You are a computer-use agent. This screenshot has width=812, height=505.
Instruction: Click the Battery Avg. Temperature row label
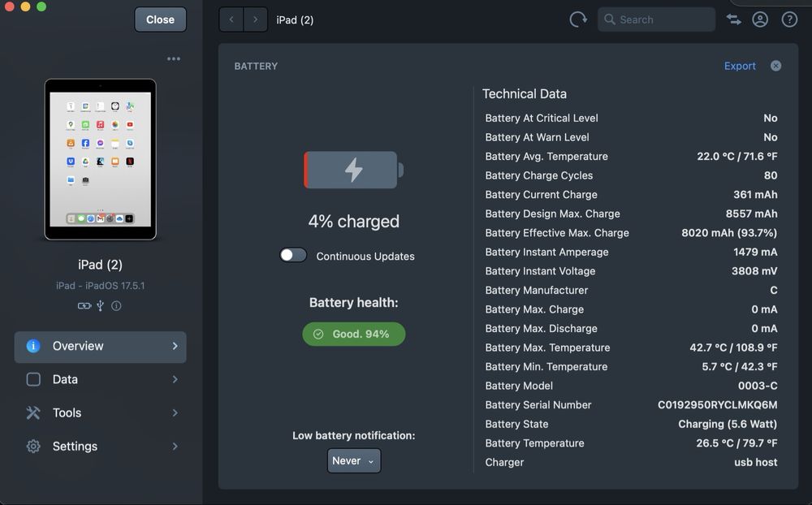(546, 157)
